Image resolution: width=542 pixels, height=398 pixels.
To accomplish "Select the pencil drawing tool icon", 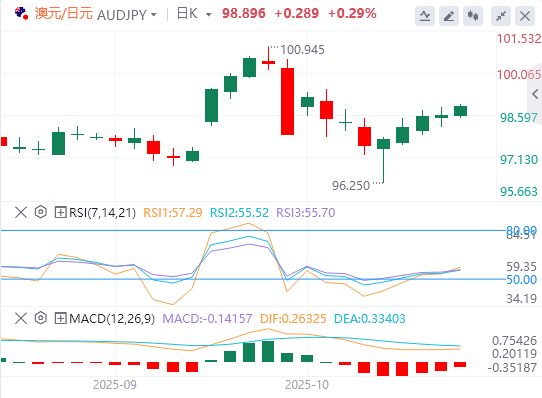I will coord(449,16).
